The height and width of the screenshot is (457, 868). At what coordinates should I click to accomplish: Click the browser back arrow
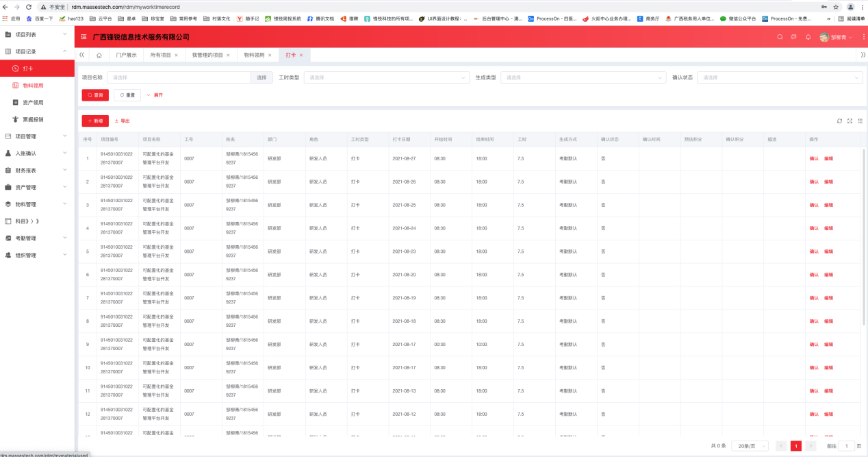point(6,7)
